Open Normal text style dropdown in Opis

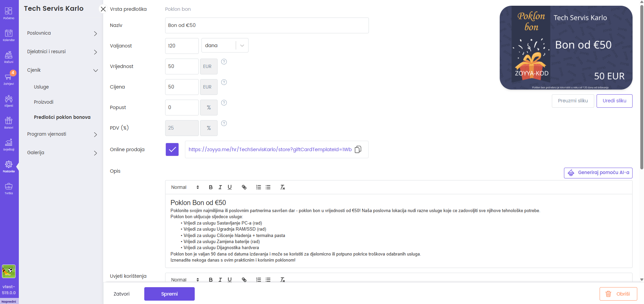(x=185, y=187)
